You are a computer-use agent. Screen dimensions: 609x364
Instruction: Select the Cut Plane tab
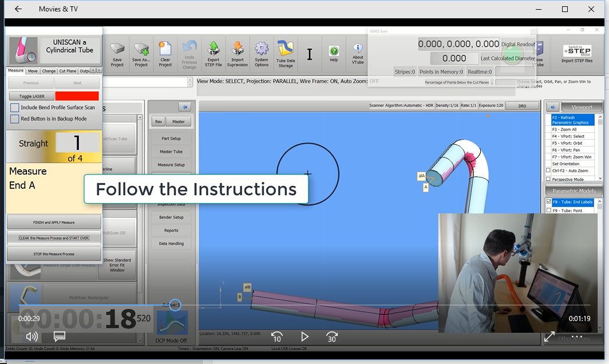click(x=68, y=71)
